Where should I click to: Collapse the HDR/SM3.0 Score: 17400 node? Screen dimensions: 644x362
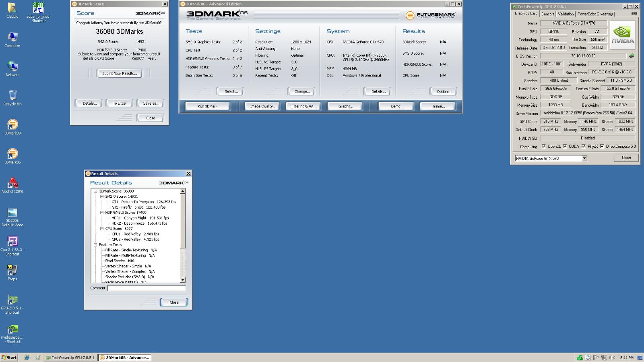click(x=102, y=213)
